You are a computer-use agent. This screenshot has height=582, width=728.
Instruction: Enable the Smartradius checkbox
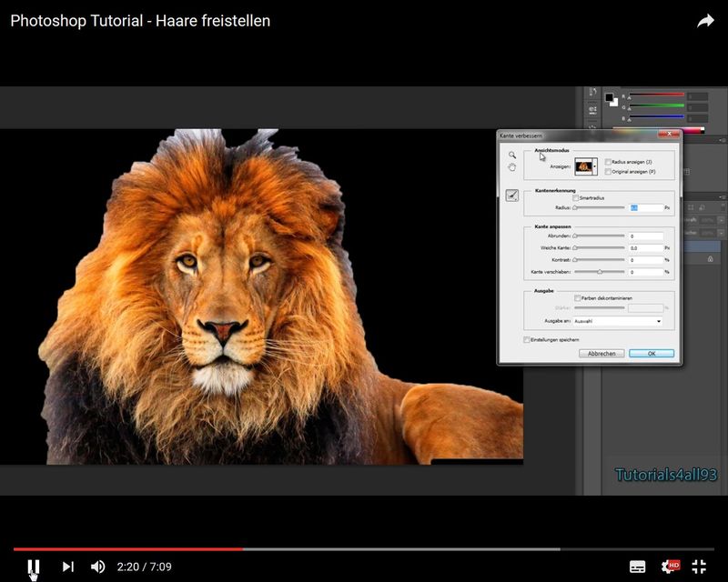click(x=575, y=197)
